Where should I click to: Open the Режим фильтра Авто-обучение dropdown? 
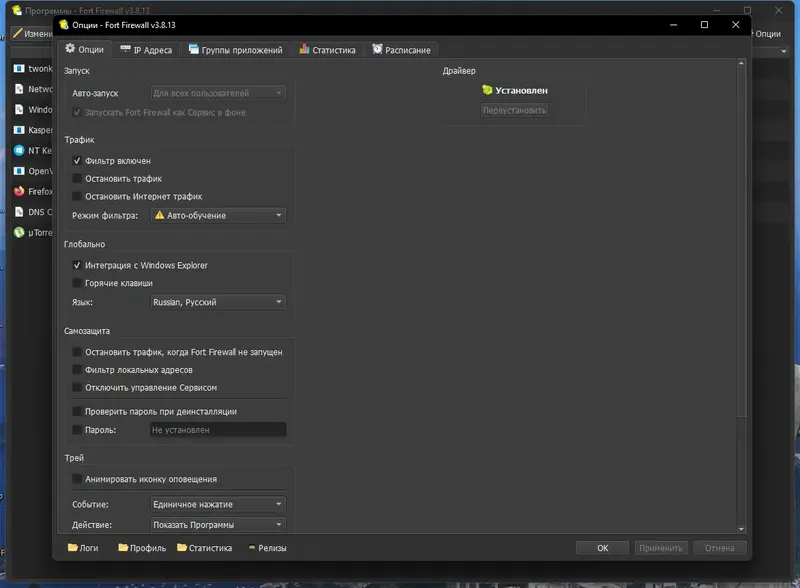[218, 215]
